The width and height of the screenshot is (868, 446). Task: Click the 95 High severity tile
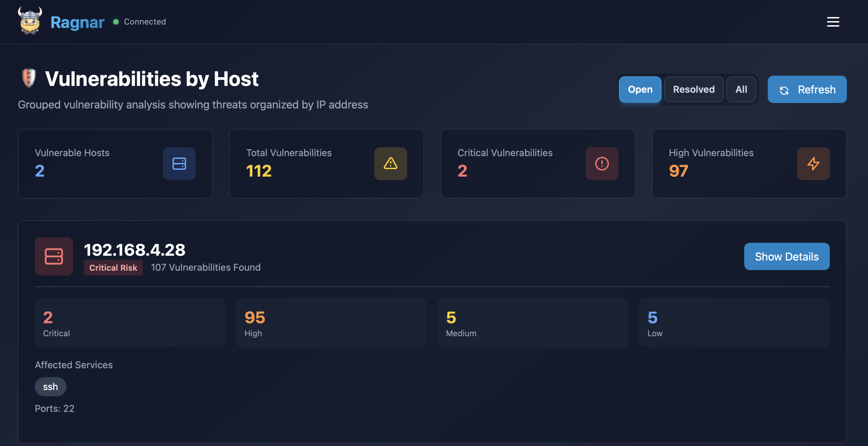[331, 323]
